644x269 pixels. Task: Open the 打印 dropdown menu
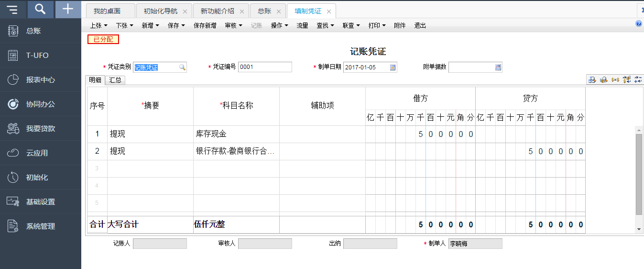[x=377, y=26]
